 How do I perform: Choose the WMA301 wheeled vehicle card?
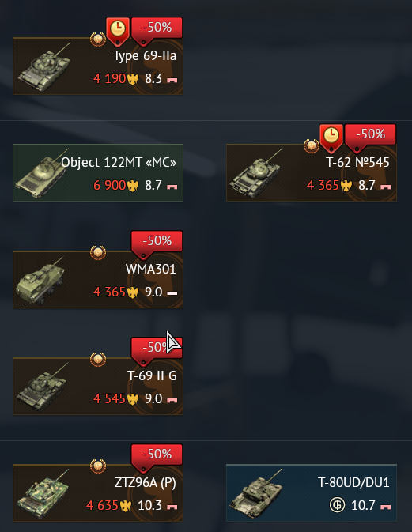point(98,279)
